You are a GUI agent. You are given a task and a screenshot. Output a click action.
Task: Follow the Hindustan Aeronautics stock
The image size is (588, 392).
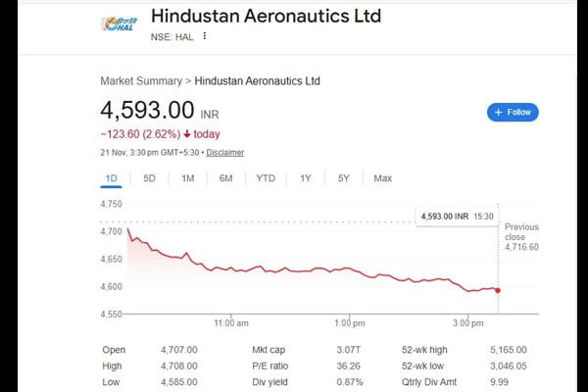pyautogui.click(x=513, y=112)
